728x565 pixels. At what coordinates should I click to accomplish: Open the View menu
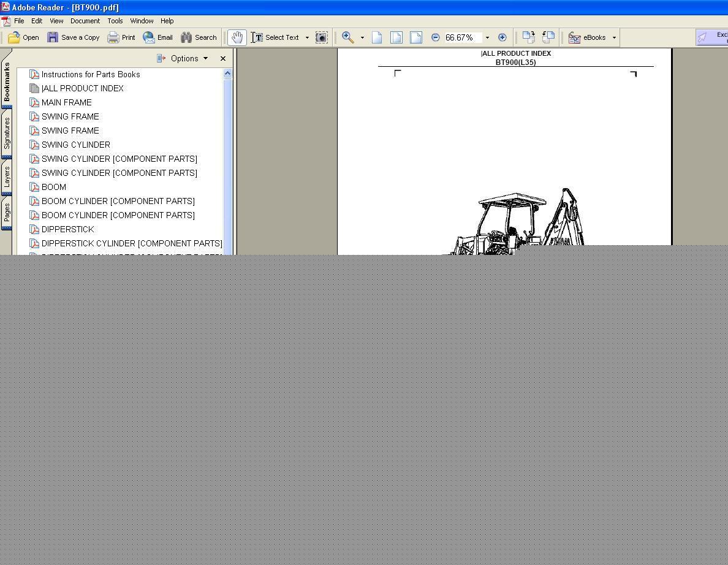point(56,21)
